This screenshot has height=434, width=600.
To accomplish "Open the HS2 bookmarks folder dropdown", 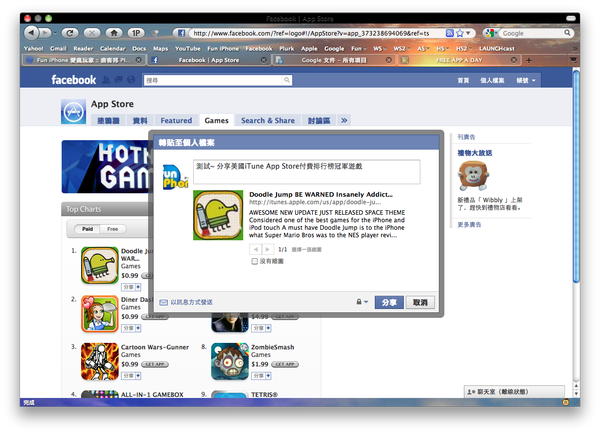I will pyautogui.click(x=464, y=49).
